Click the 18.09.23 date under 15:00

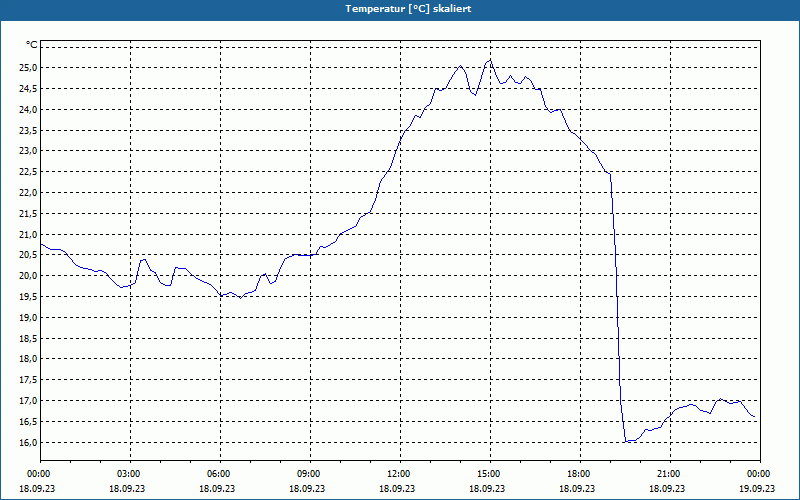487,488
